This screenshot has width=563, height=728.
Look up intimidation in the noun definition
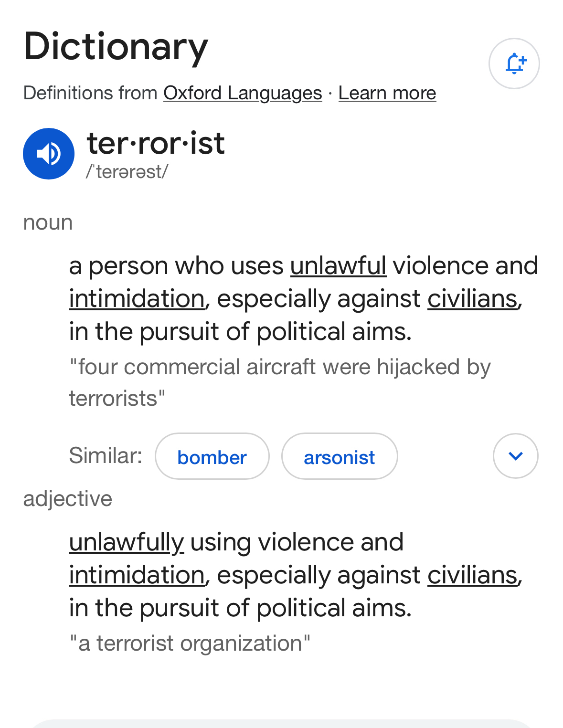137,299
